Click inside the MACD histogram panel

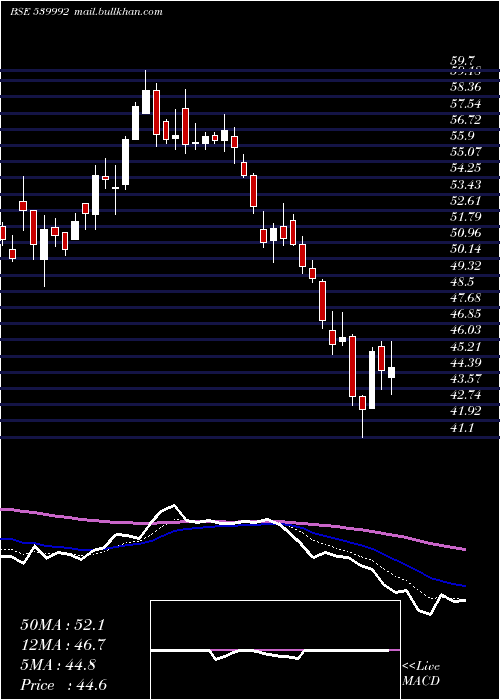tap(275, 650)
